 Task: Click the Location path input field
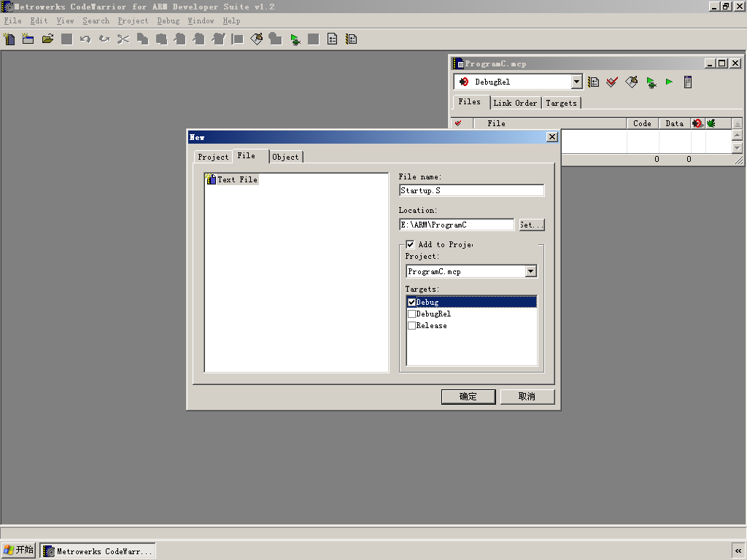(x=457, y=225)
